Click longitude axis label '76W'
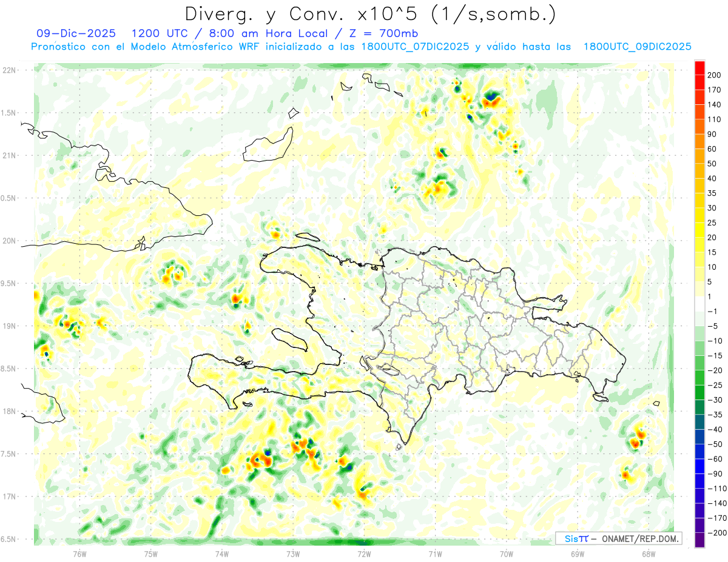Image resolution: width=728 pixels, height=562 pixels. click(x=79, y=554)
